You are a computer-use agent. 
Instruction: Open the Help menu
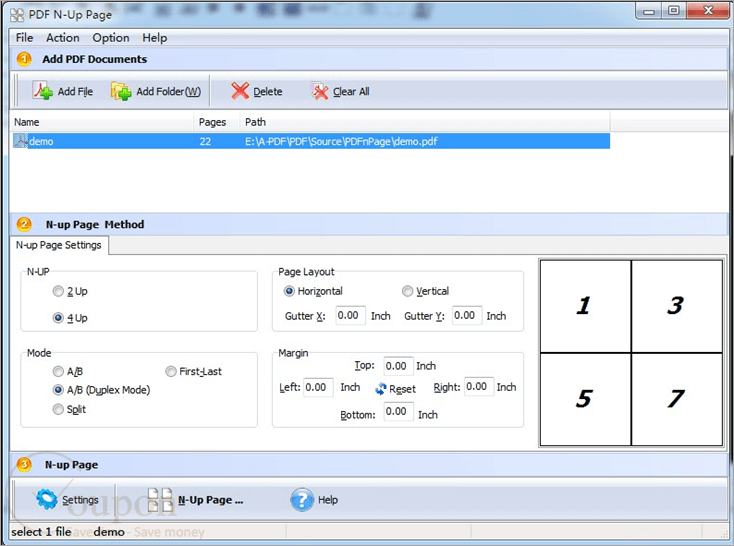point(154,37)
